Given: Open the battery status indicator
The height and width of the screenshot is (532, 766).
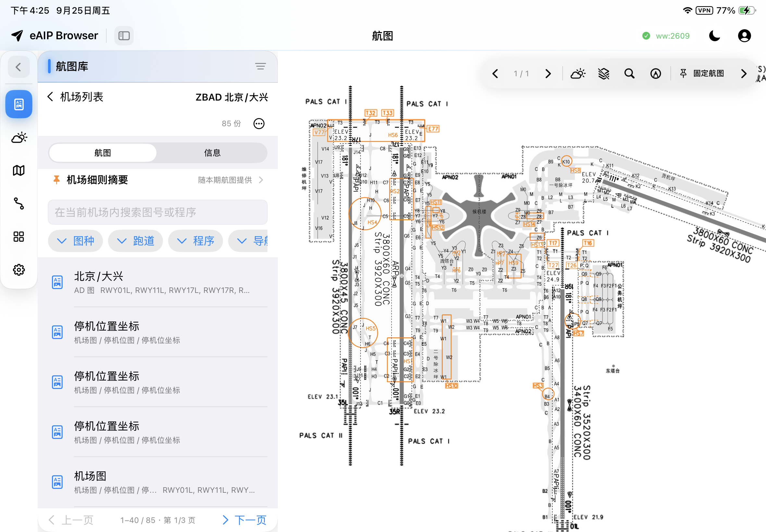Looking at the screenshot, I should pos(747,10).
